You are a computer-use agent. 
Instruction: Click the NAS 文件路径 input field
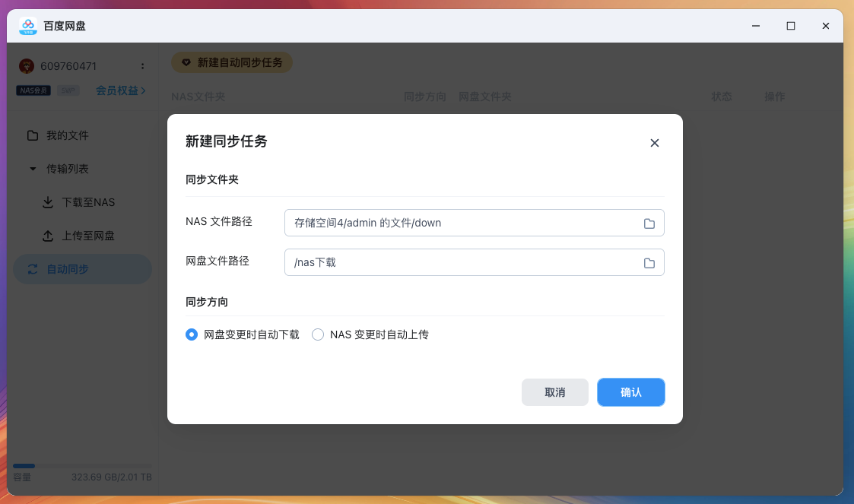coord(475,223)
